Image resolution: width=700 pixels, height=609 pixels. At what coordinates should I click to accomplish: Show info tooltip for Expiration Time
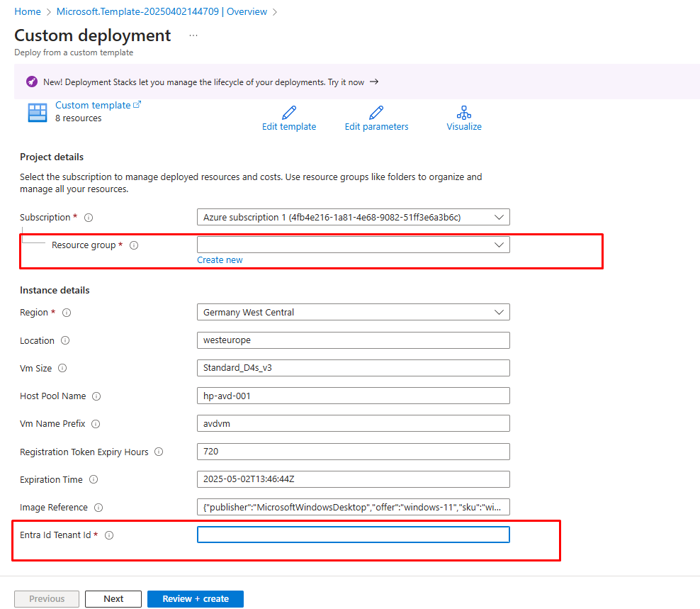(94, 479)
